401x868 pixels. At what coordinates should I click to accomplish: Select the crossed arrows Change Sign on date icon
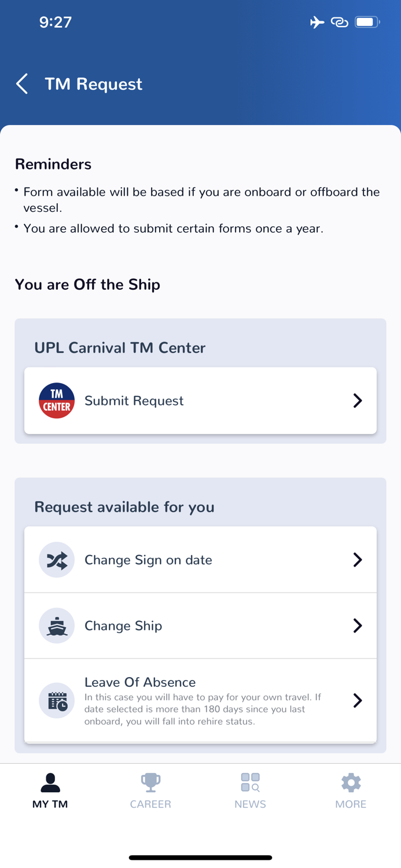click(56, 560)
